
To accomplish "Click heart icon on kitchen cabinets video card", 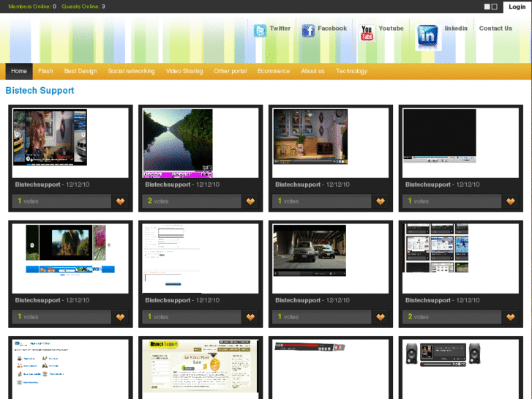I will [381, 201].
